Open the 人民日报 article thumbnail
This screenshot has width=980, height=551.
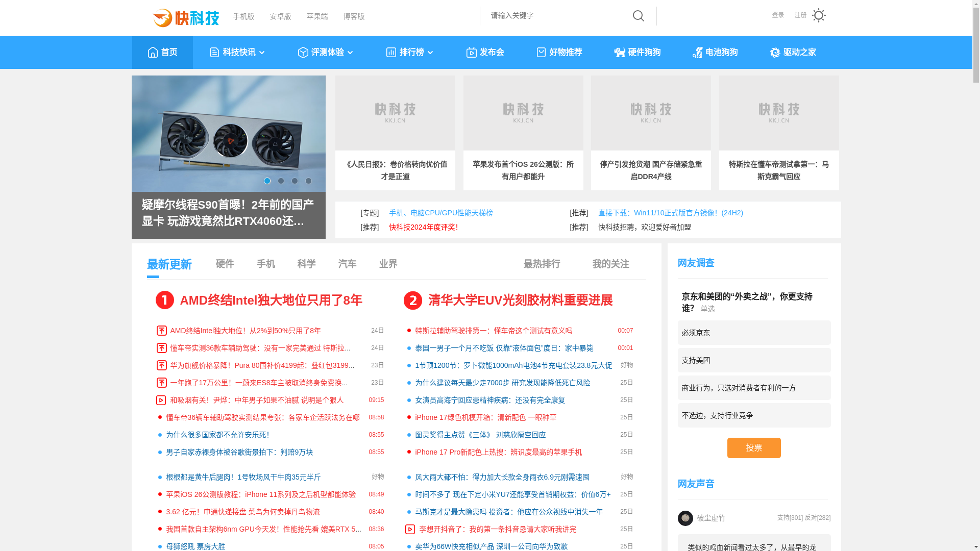[x=395, y=113]
